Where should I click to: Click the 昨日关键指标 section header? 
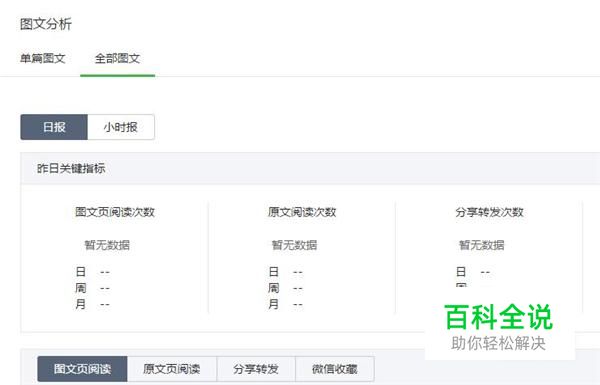point(71,168)
